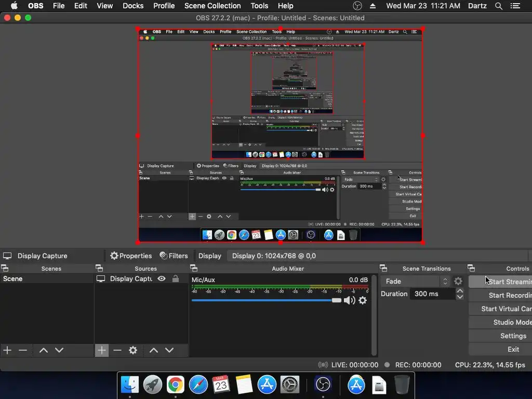532x399 pixels.
Task: Open the Tools menu
Action: tap(259, 6)
